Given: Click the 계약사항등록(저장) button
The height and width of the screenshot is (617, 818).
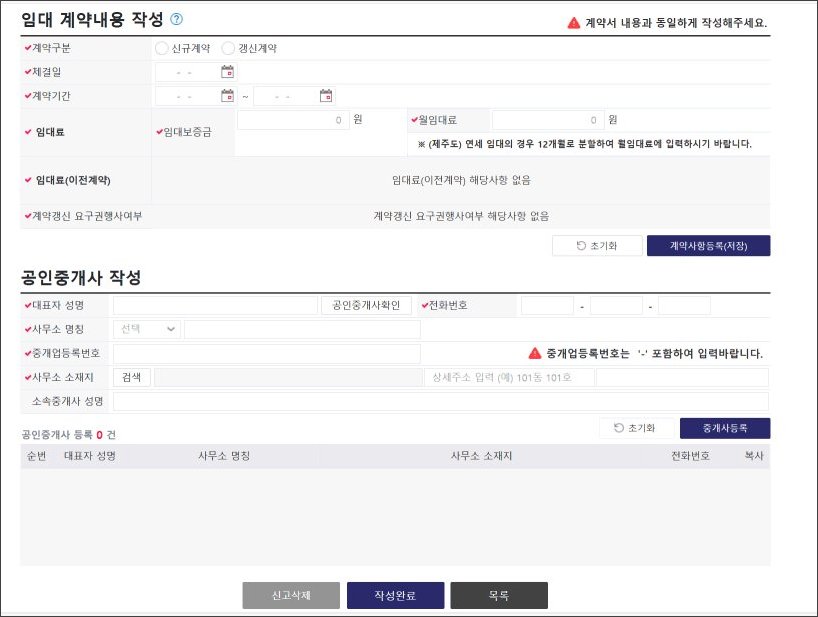Looking at the screenshot, I should tap(708, 245).
